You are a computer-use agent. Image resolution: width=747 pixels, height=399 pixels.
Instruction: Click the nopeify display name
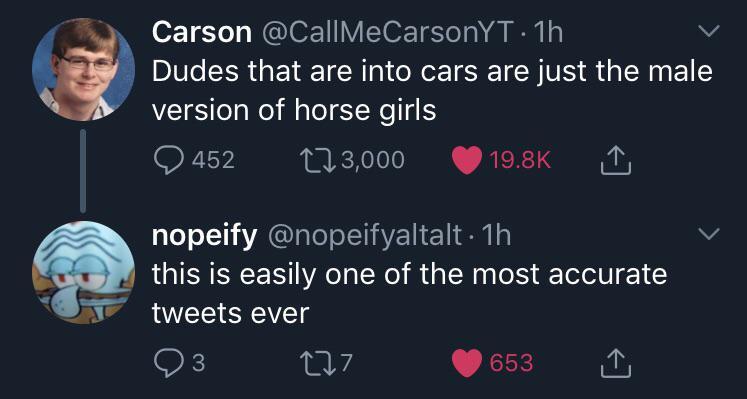point(205,236)
